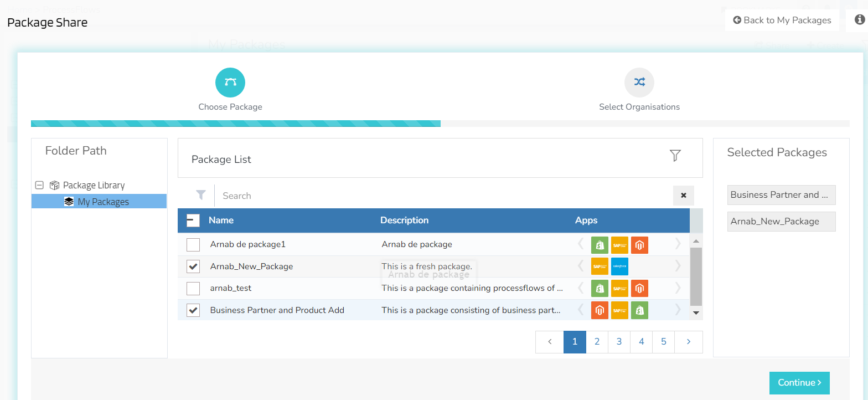This screenshot has height=400, width=868.
Task: Click the Search input field
Action: tap(443, 196)
